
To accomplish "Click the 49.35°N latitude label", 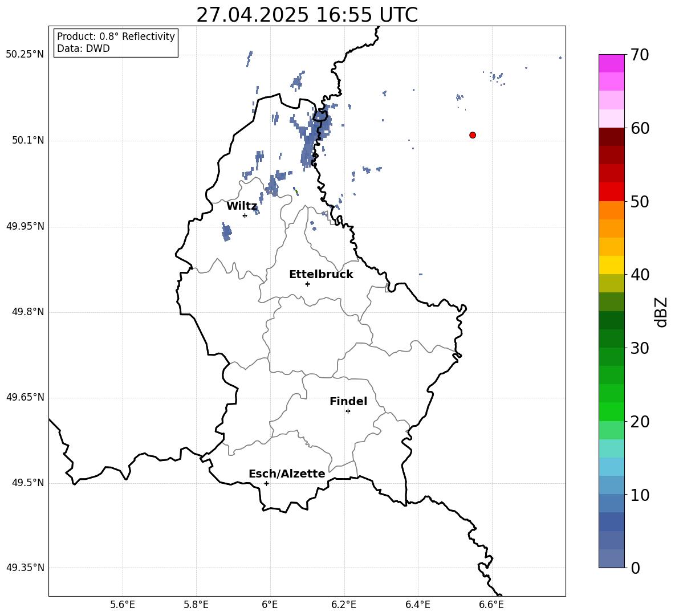I will 25,568.
